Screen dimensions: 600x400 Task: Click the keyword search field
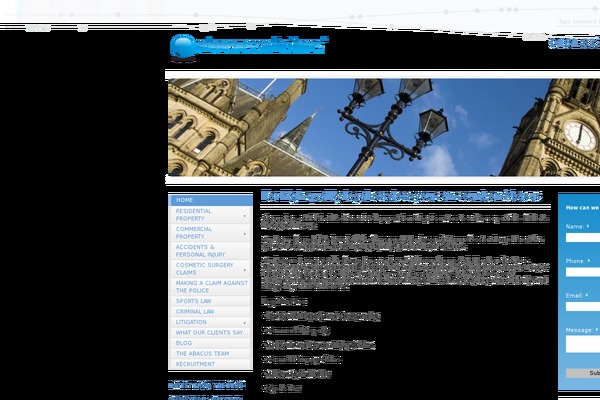point(579,22)
